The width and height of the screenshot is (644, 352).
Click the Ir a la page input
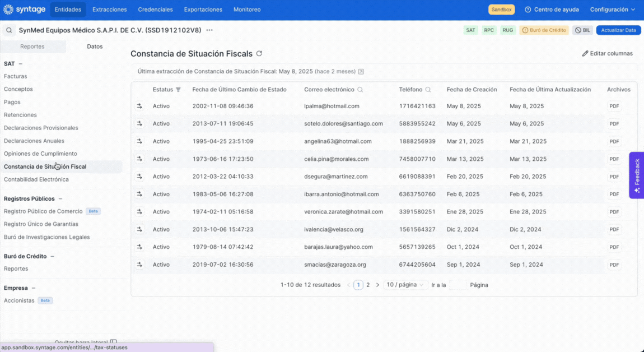(458, 285)
